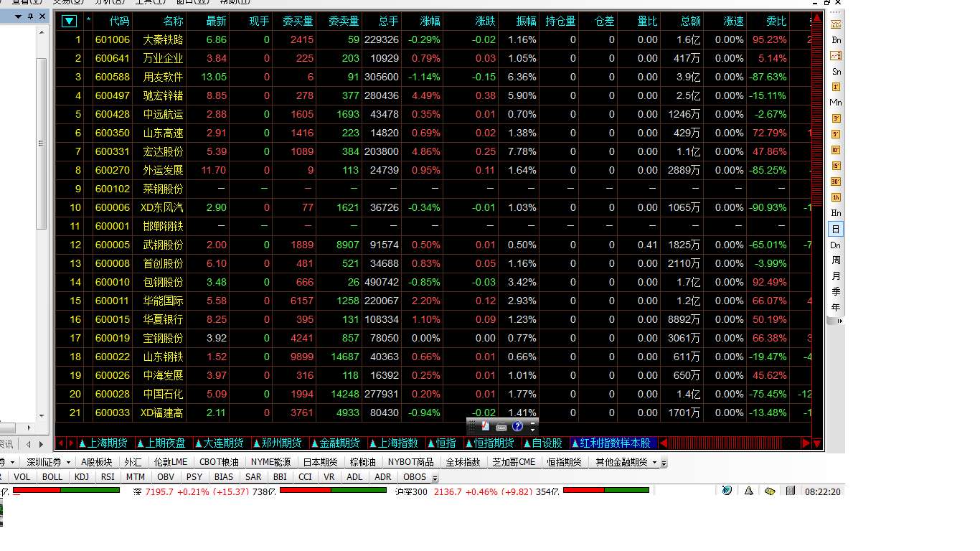The image size is (980, 551).
Task: Click the 沪深300 index in status bar
Action: (x=411, y=491)
